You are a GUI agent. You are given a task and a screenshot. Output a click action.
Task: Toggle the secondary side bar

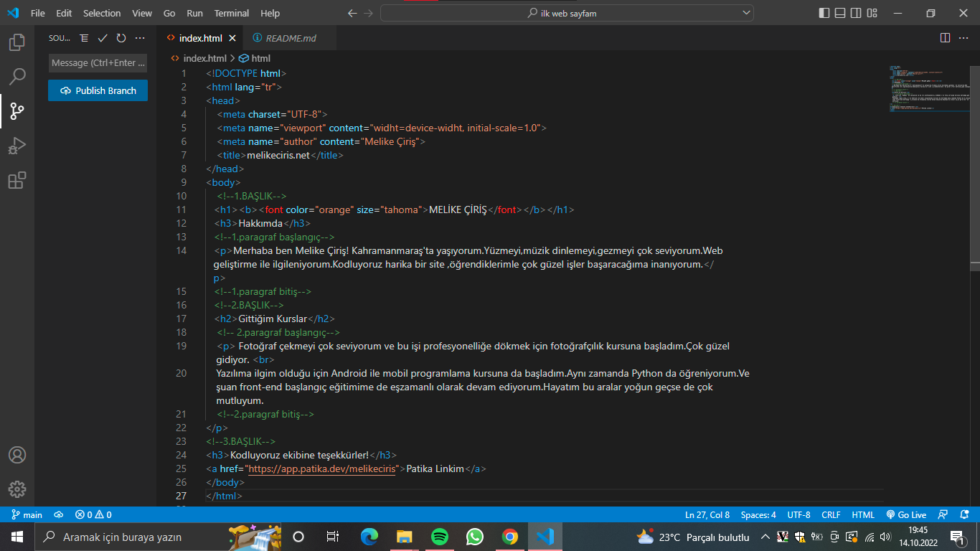(855, 12)
